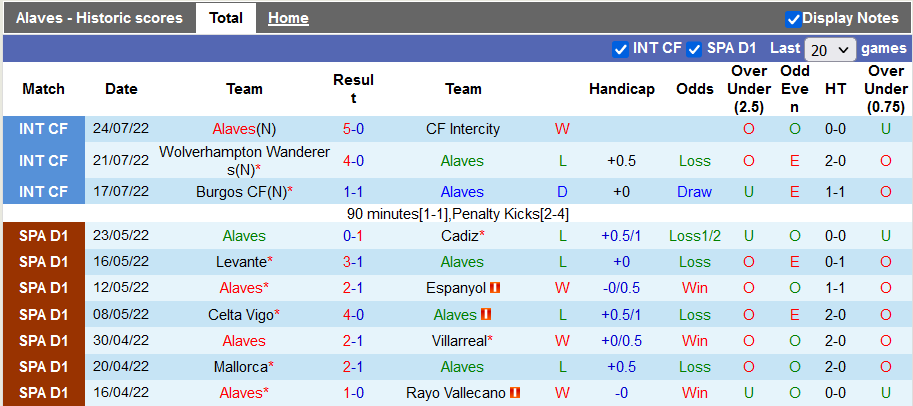Image resolution: width=913 pixels, height=406 pixels.
Task: Open the Last 20 games dropdown
Action: [831, 49]
